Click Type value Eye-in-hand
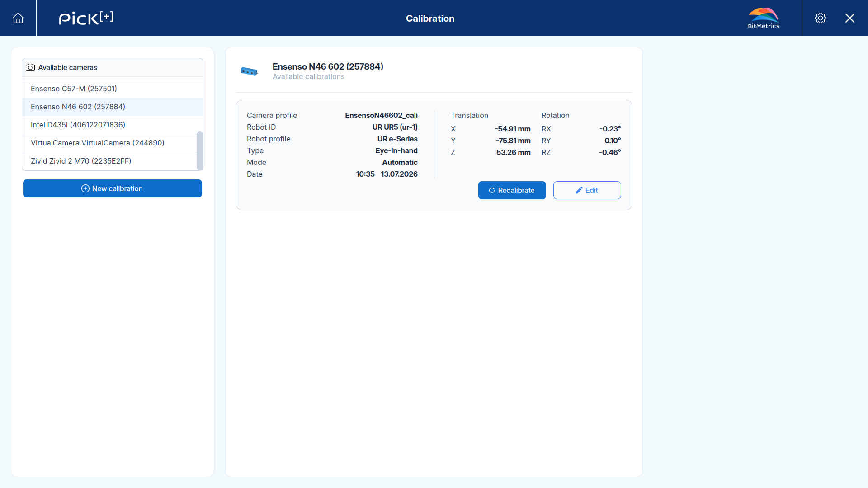The height and width of the screenshot is (488, 868). tap(396, 150)
